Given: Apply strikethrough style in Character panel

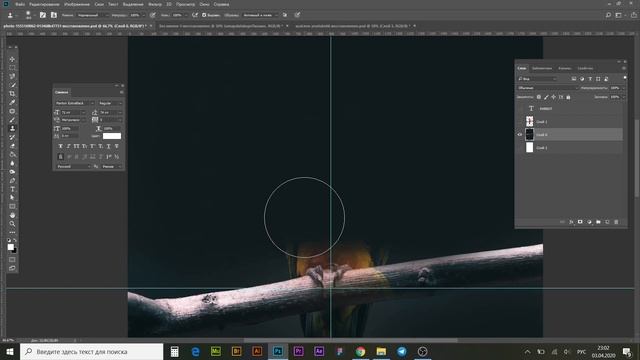Looking at the screenshot, I should 116,146.
